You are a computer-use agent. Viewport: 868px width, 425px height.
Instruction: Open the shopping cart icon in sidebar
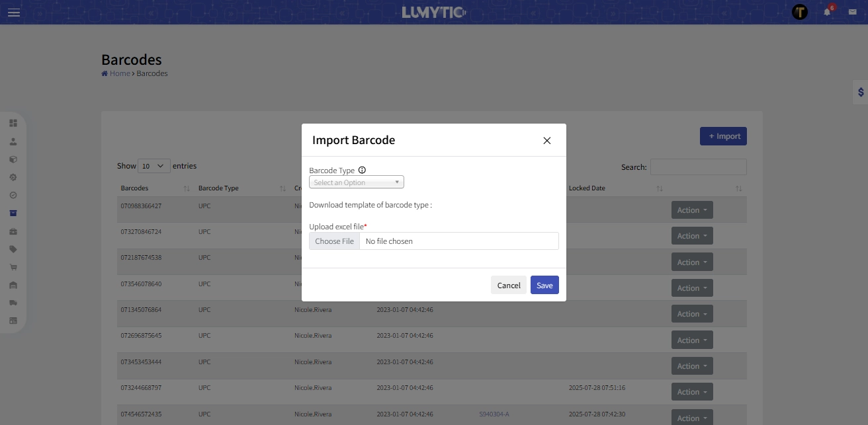point(13,266)
